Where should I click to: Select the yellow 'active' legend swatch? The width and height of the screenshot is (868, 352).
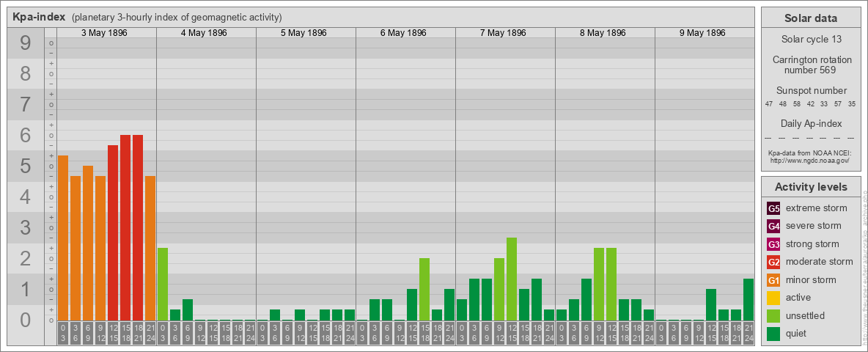point(773,298)
